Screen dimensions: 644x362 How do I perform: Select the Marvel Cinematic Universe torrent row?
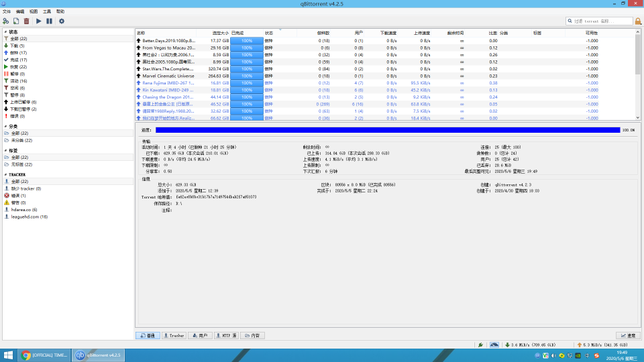tap(385, 76)
